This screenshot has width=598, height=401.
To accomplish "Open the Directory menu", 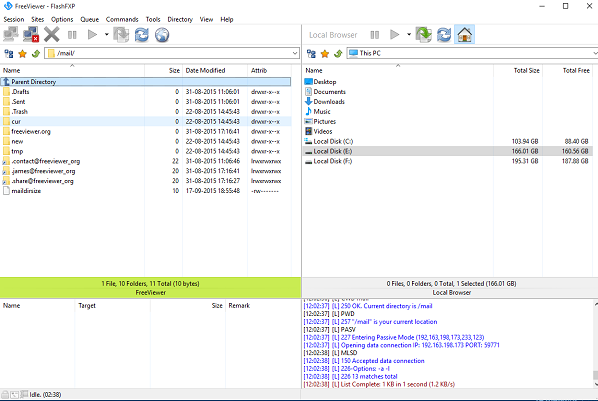I will (x=180, y=19).
